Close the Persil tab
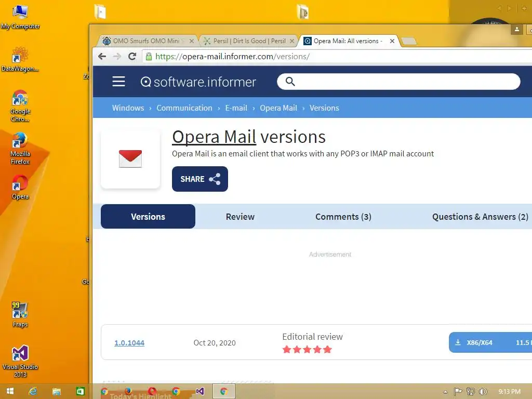 point(292,41)
